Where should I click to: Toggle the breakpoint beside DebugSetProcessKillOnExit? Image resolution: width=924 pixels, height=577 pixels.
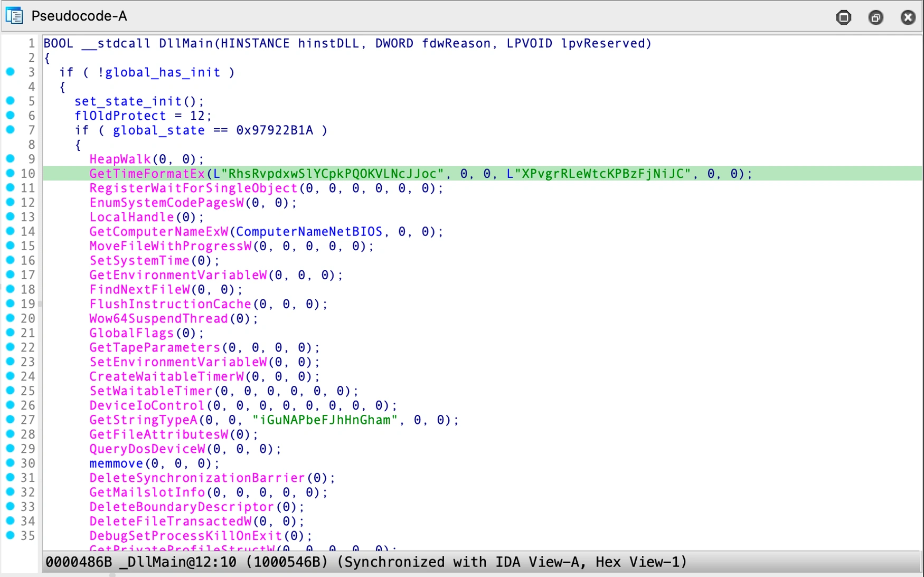(x=10, y=536)
